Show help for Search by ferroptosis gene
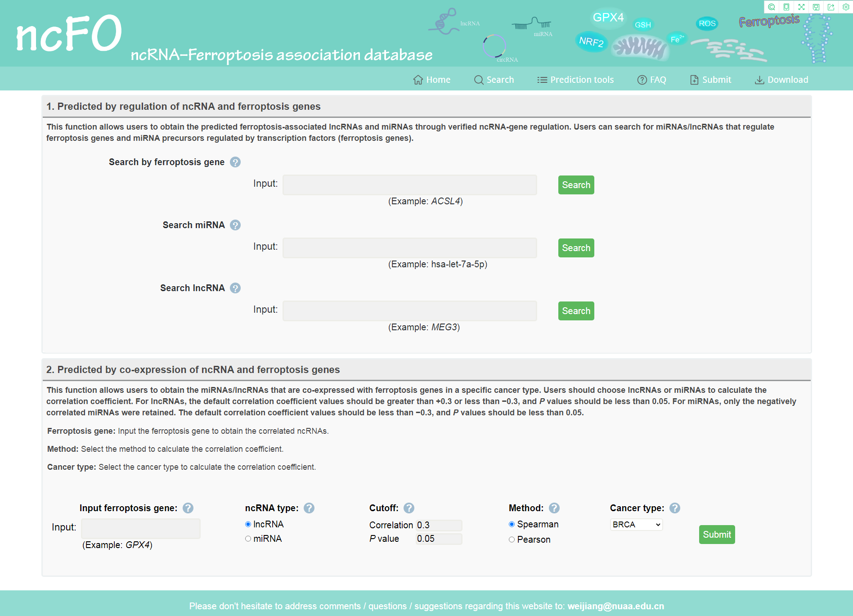This screenshot has height=616, width=853. (x=235, y=162)
